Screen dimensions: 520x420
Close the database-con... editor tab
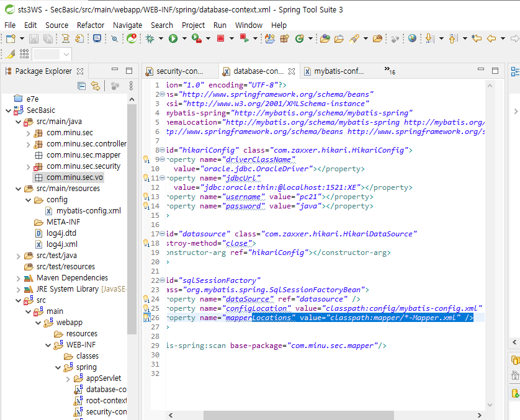click(x=292, y=71)
